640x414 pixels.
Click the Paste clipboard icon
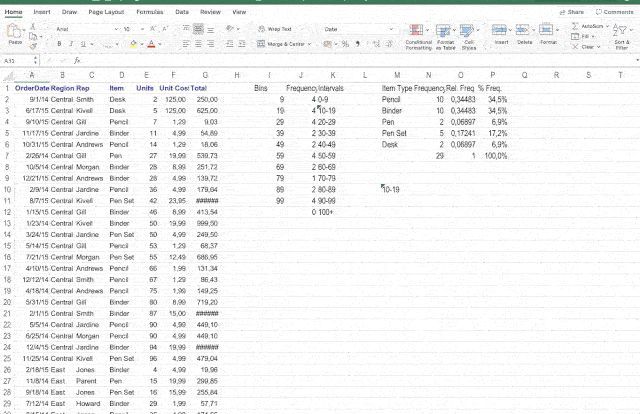pos(15,34)
